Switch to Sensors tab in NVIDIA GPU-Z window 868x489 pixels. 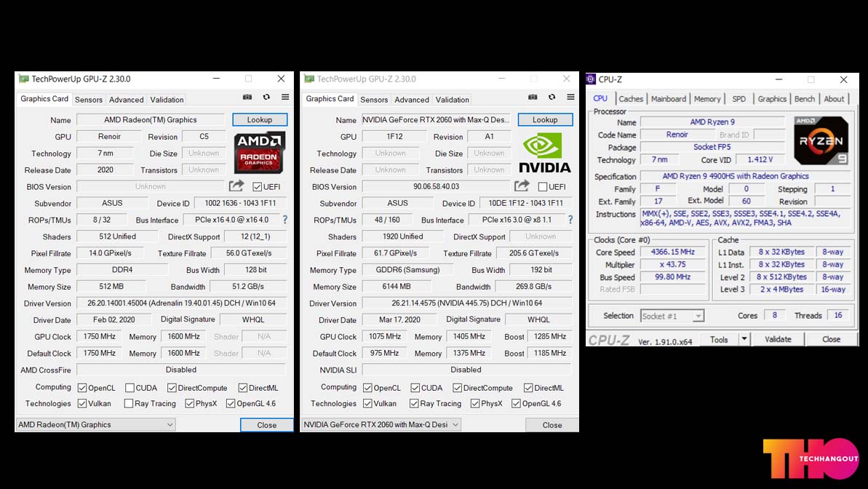[374, 100]
